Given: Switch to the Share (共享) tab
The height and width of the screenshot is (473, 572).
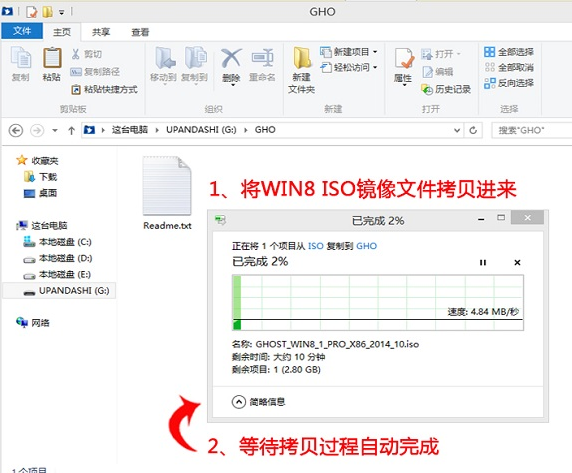Looking at the screenshot, I should coord(101,32).
